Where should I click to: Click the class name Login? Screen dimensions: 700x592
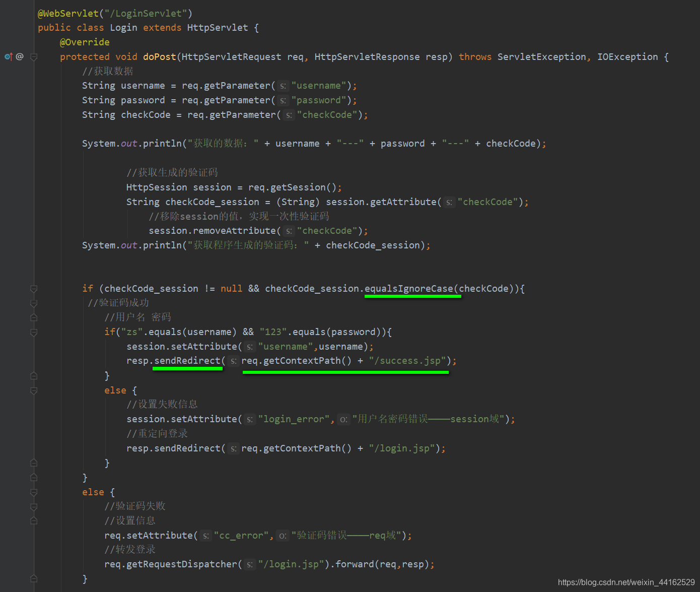pyautogui.click(x=123, y=28)
